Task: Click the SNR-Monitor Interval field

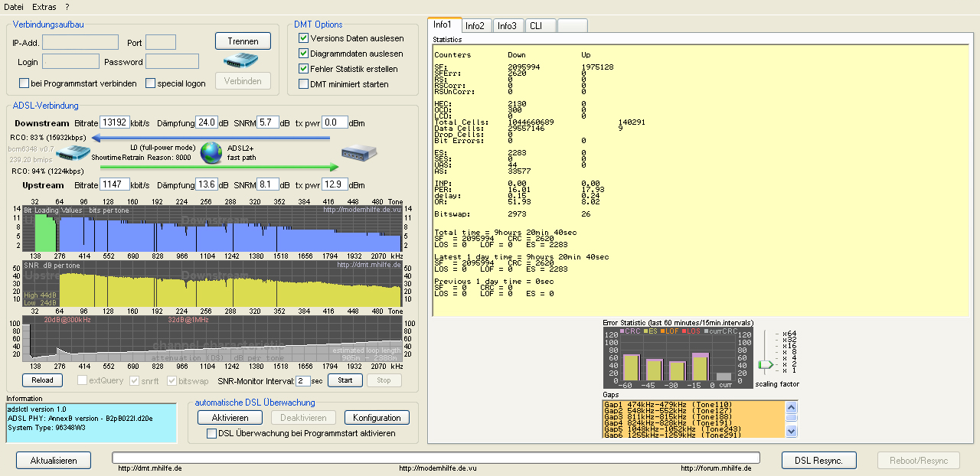Action: [303, 380]
